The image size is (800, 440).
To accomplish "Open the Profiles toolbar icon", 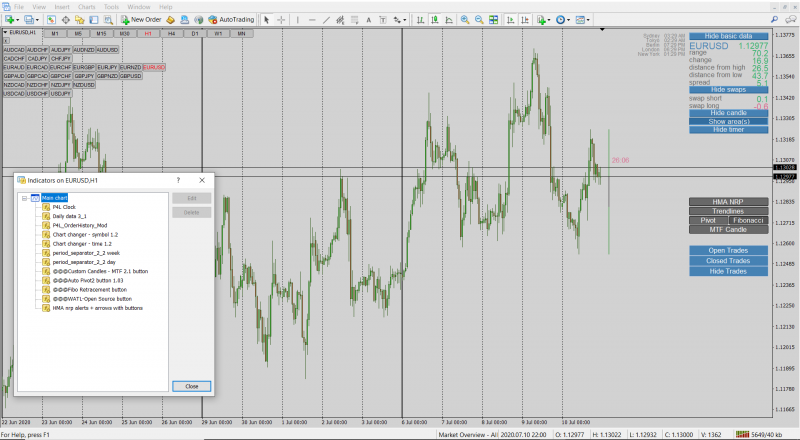I will 31,19.
